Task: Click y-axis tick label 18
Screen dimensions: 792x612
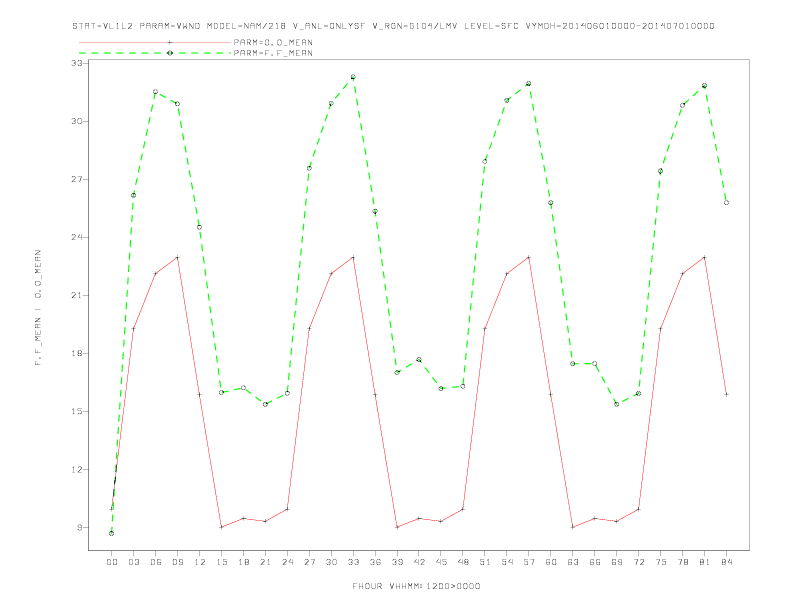Action: click(79, 353)
